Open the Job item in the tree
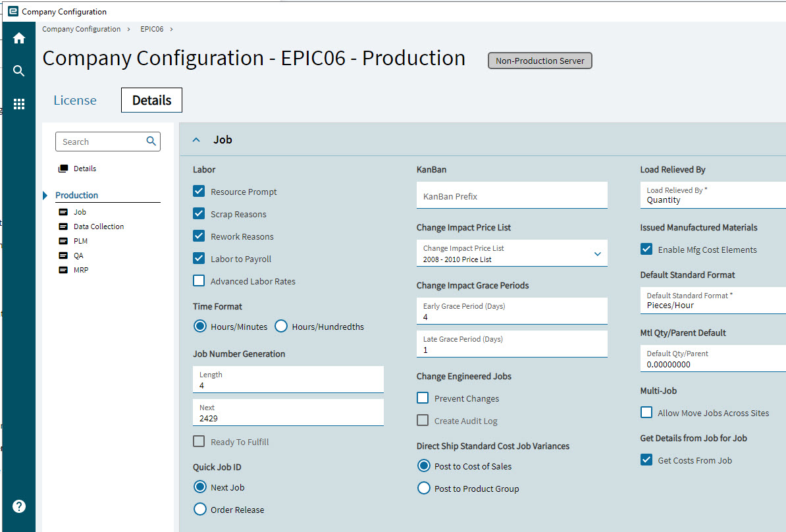786x532 pixels. [80, 212]
